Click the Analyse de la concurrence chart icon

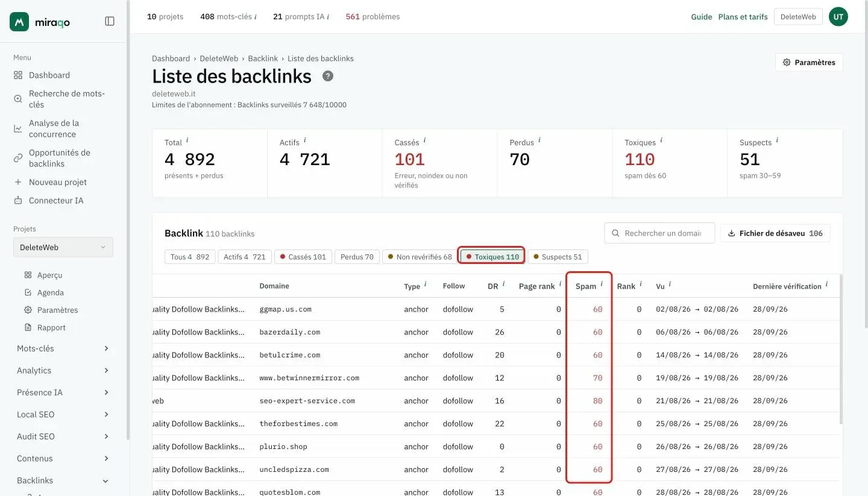(18, 128)
